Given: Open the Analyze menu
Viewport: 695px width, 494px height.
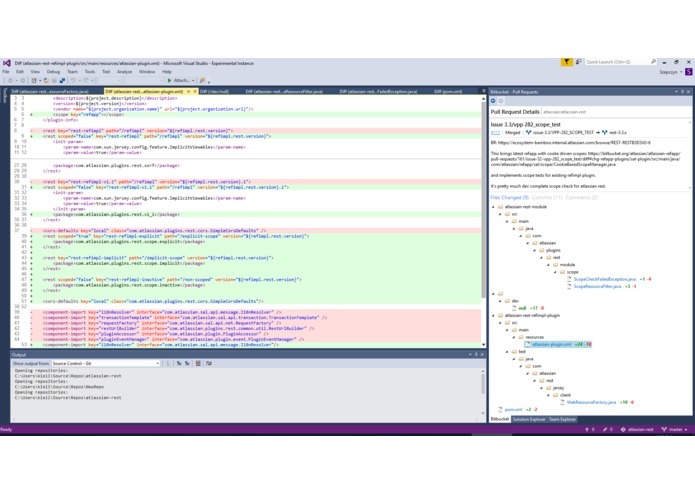Looking at the screenshot, I should click(x=125, y=72).
